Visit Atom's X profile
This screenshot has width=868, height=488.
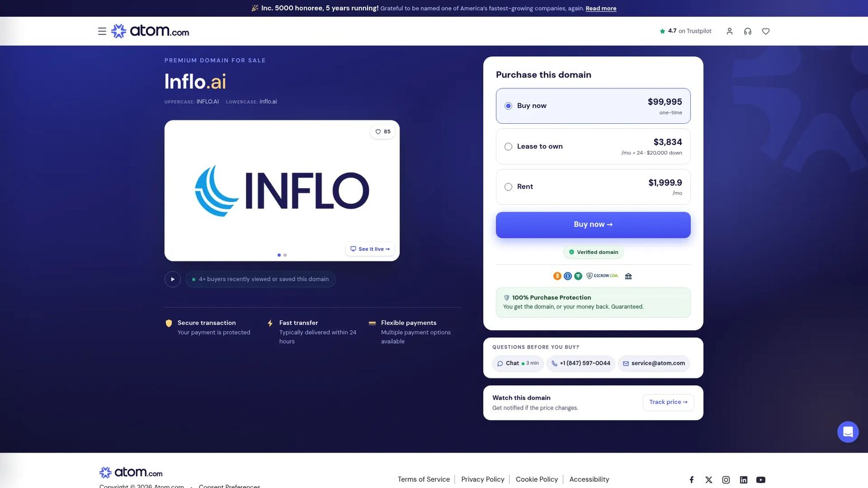point(709,480)
